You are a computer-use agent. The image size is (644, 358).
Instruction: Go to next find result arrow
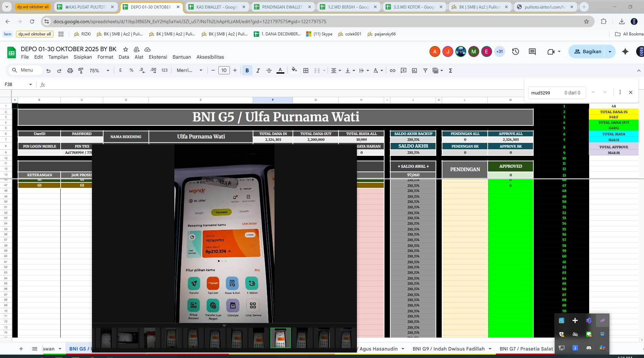[605, 92]
